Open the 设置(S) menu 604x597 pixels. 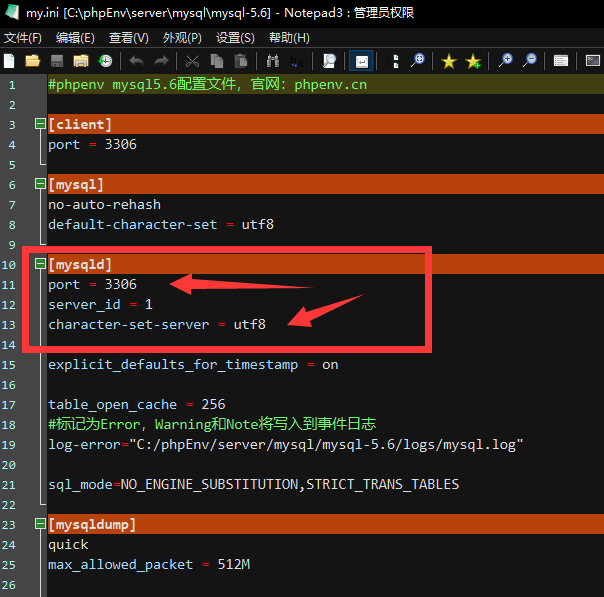(235, 38)
